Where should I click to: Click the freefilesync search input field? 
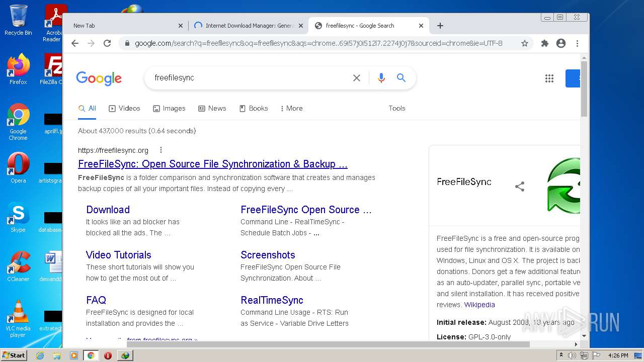point(249,78)
